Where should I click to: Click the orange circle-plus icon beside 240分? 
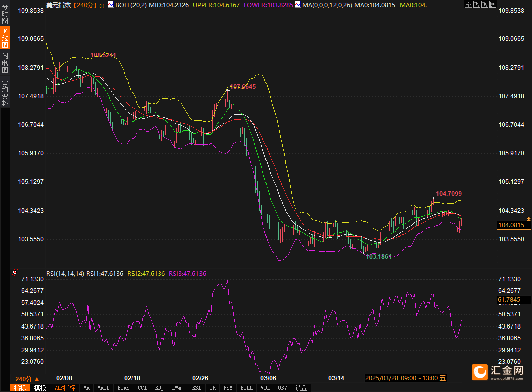pos(102,6)
